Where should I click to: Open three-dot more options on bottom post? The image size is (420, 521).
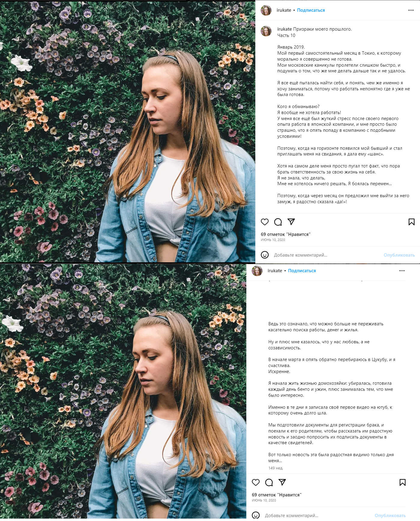pos(402,271)
